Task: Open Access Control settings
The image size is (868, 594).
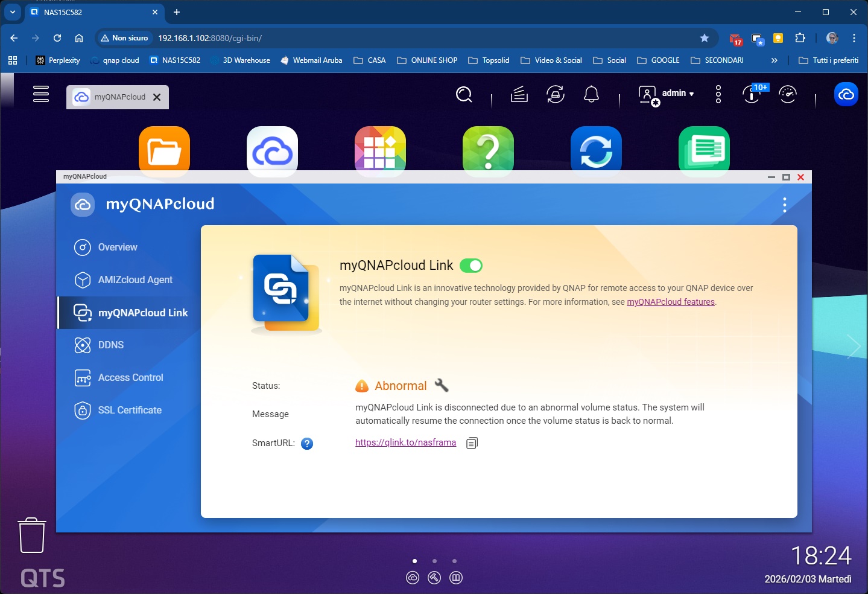Action: [x=130, y=378]
